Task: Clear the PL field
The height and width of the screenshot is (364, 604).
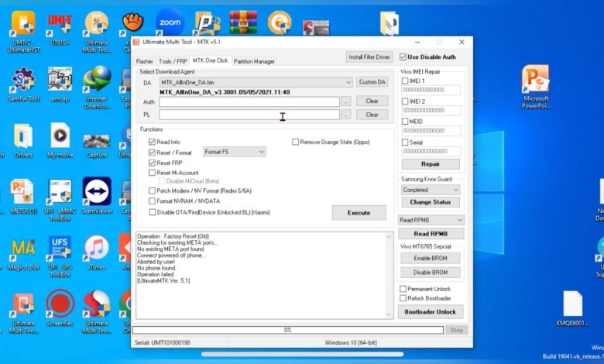Action: pyautogui.click(x=372, y=115)
